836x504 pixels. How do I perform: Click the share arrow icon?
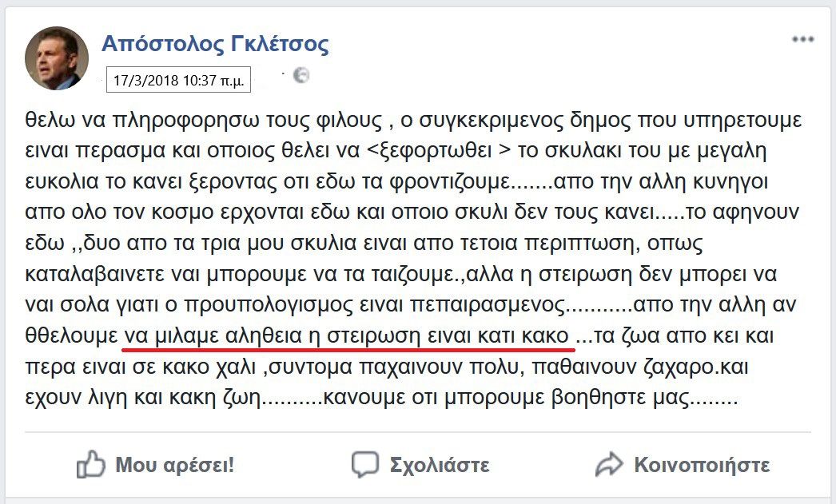point(609,465)
